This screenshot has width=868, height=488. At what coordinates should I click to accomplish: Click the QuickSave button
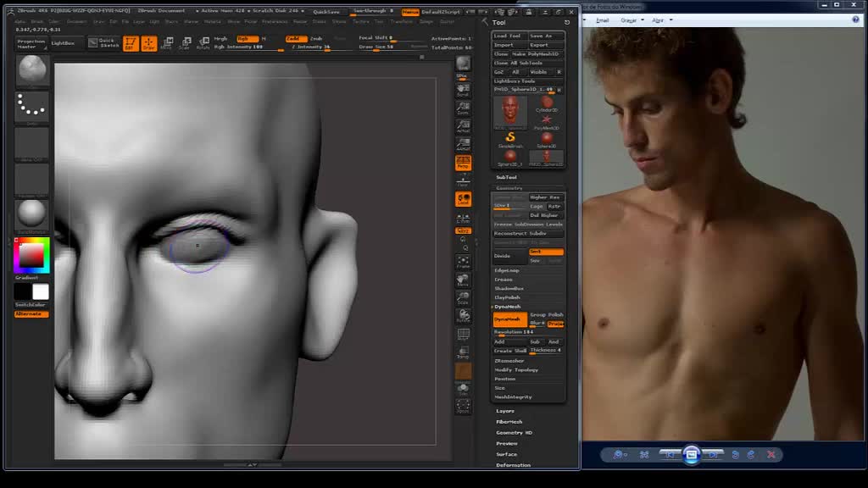tap(326, 12)
